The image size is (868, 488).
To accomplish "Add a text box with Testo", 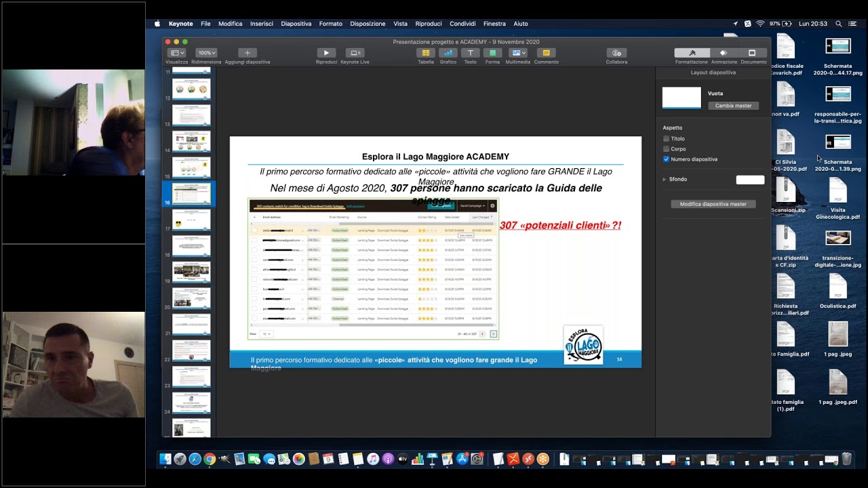I will (470, 53).
